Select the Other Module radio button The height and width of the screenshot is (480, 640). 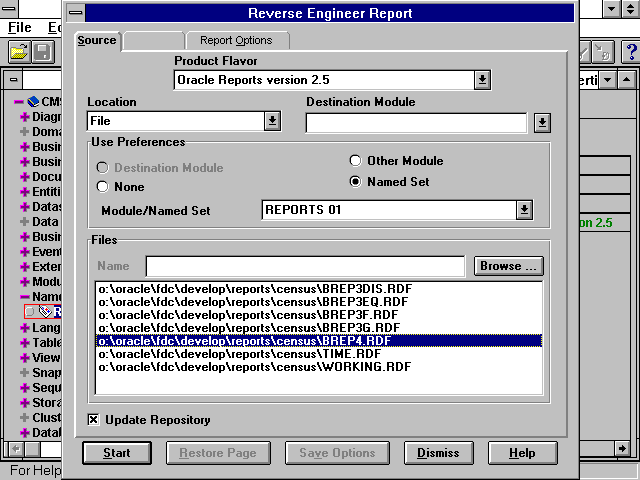point(355,161)
